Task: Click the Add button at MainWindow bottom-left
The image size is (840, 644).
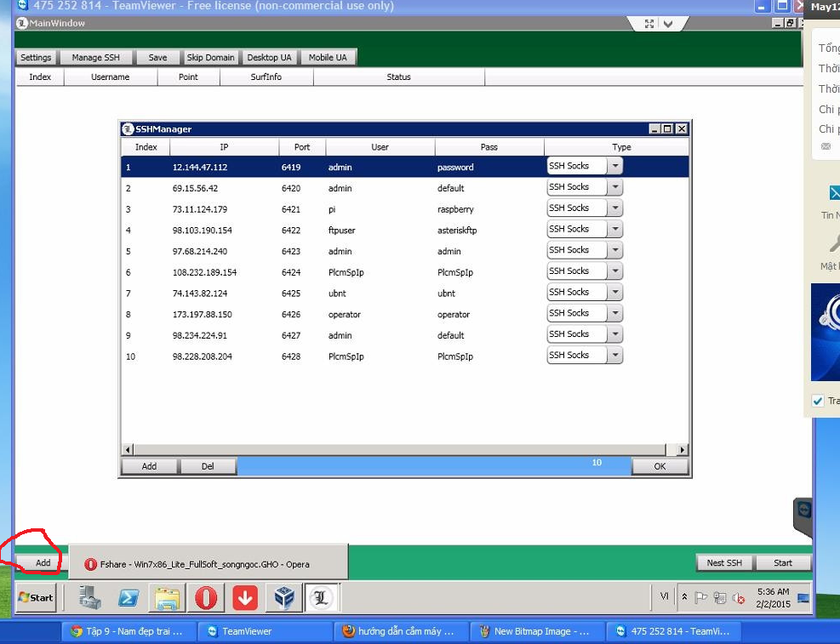Action: tap(43, 562)
